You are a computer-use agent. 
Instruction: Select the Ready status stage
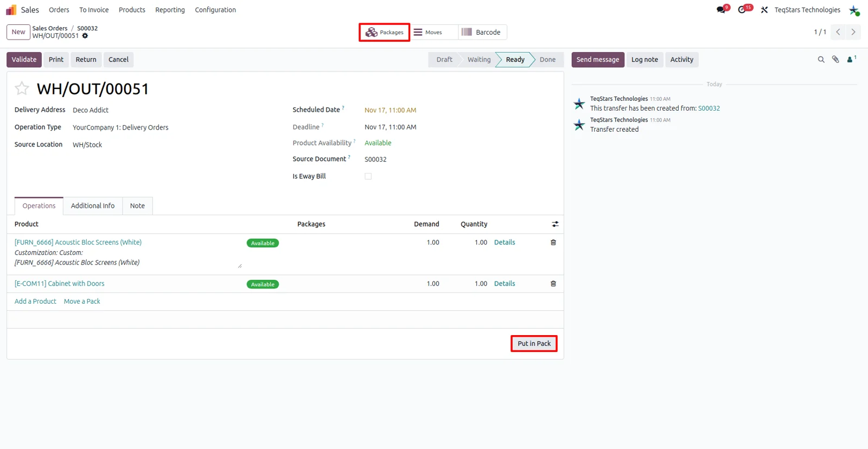pos(515,60)
